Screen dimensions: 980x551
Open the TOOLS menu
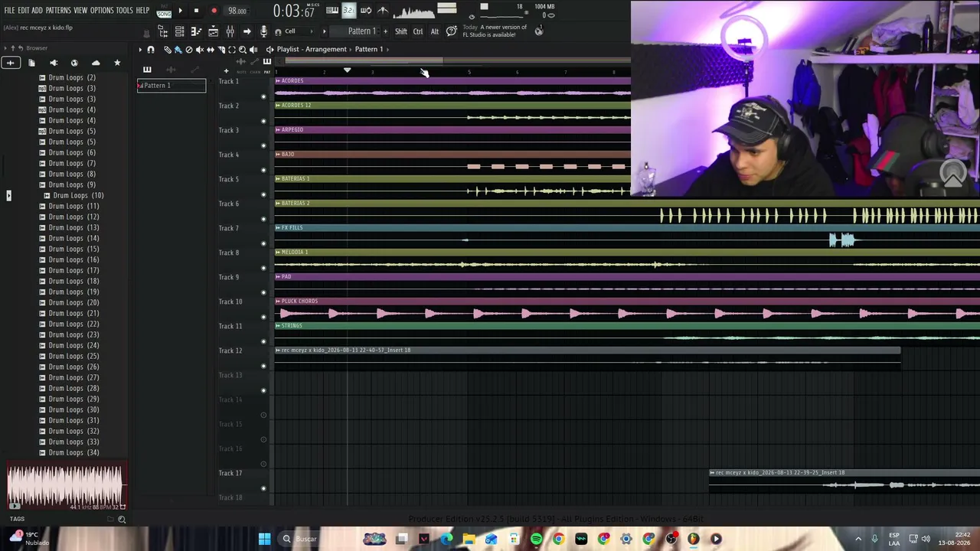(x=124, y=11)
